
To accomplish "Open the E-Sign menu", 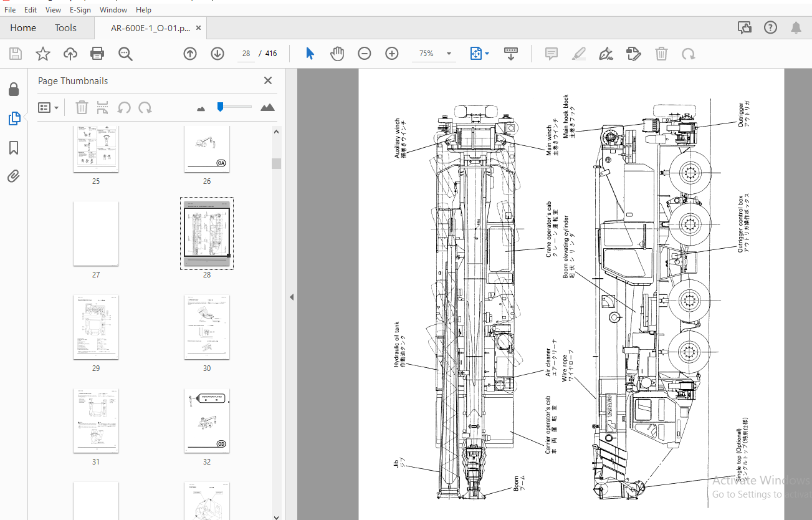I will 80,10.
